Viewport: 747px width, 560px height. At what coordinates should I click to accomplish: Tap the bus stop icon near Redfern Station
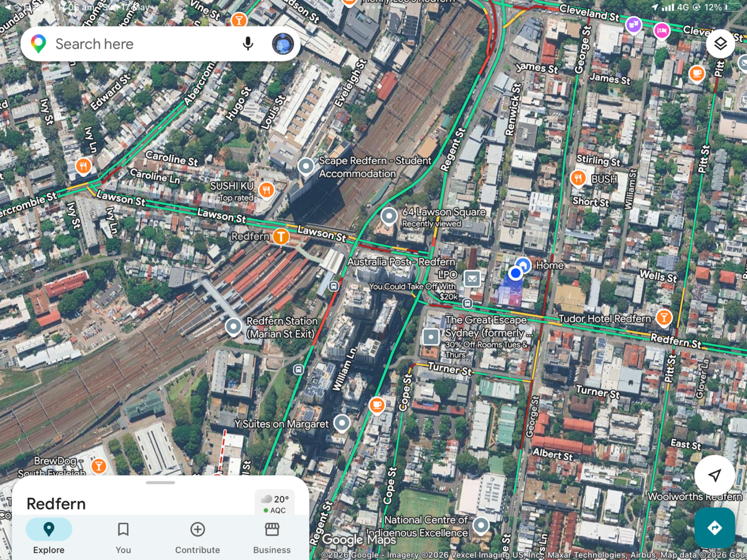(x=334, y=286)
